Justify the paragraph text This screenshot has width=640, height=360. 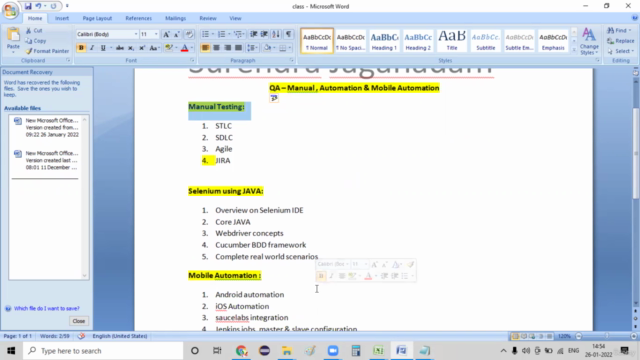pyautogui.click(x=238, y=48)
